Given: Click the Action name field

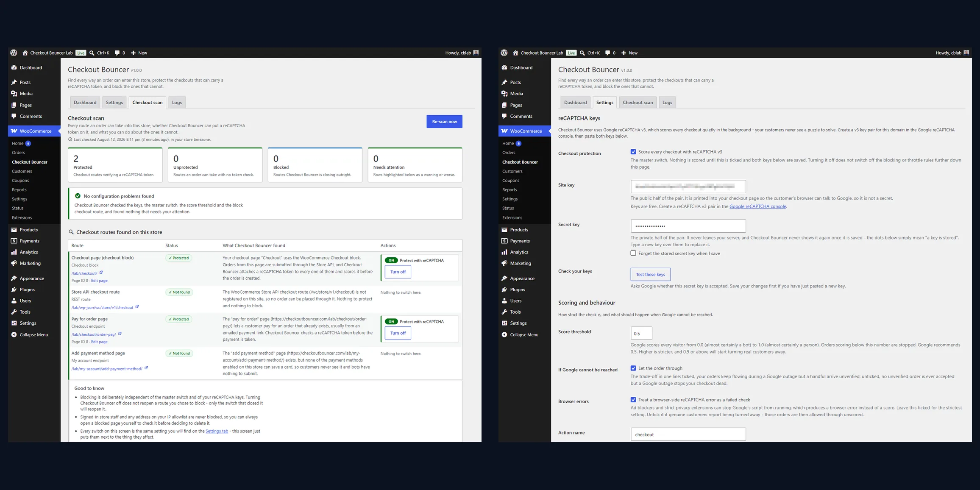Looking at the screenshot, I should point(688,434).
